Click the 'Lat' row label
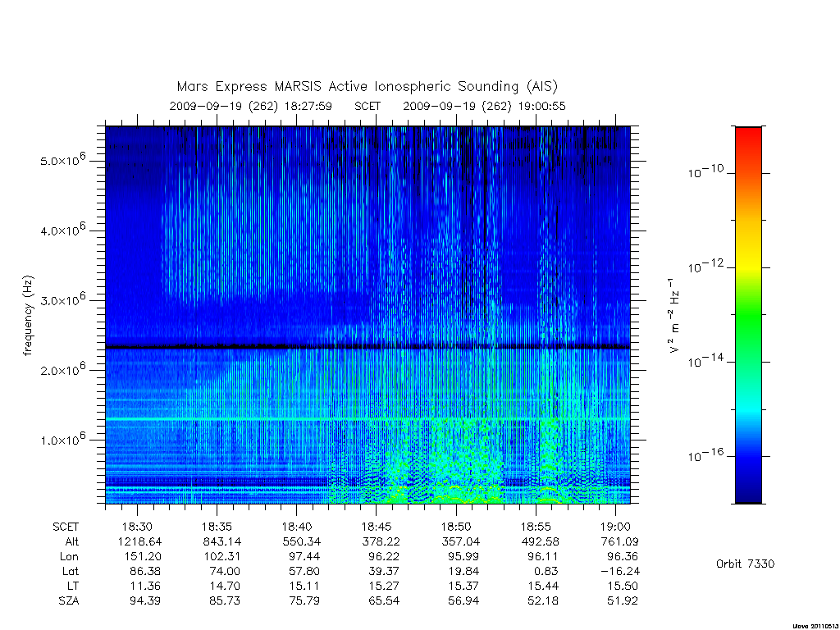 (71, 572)
